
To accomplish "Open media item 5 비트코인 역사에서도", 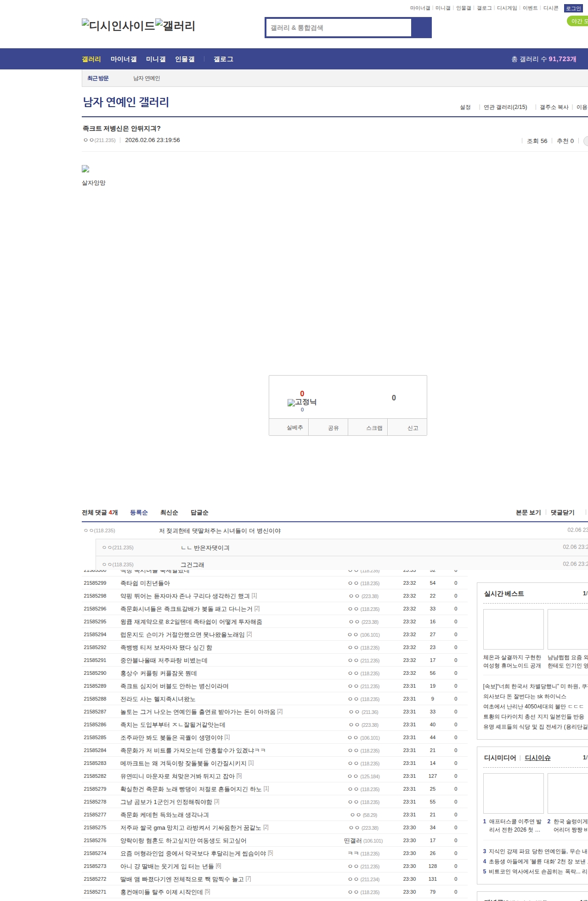I will pyautogui.click(x=535, y=872).
